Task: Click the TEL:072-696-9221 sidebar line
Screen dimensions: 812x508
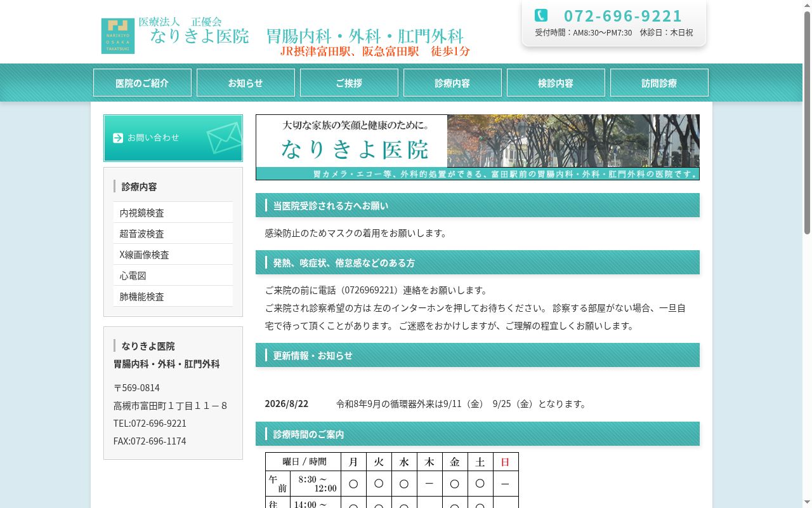Action: point(150,423)
